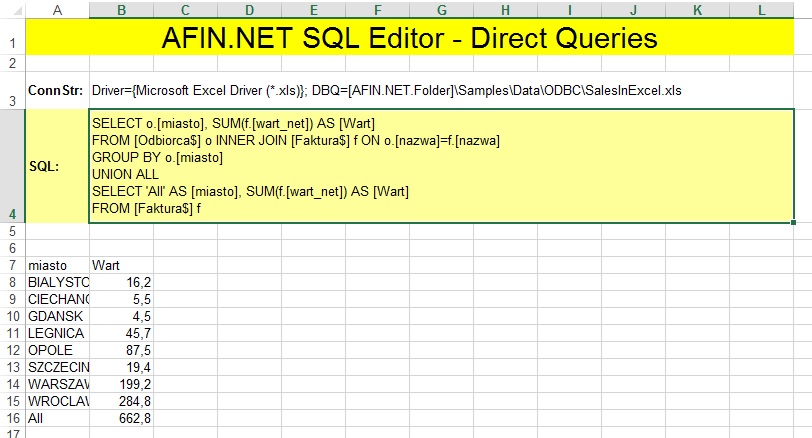812x438 pixels.
Task: Select row 8 header
Action: pos(13,282)
